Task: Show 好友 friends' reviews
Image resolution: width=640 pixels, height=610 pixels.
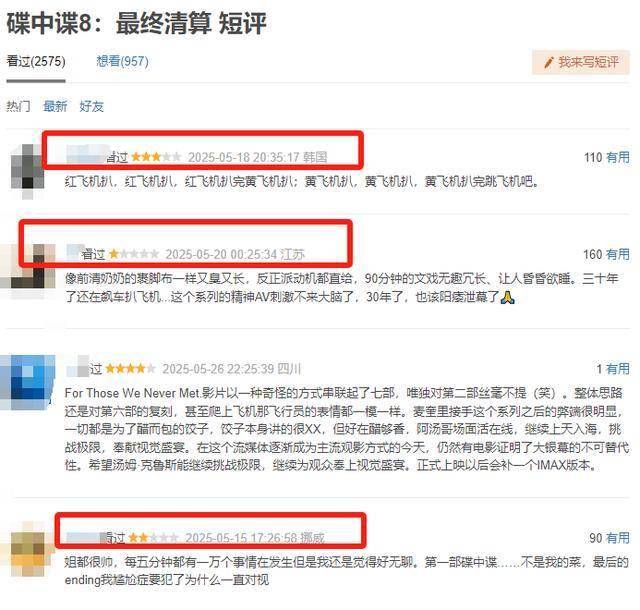Action: [91, 106]
